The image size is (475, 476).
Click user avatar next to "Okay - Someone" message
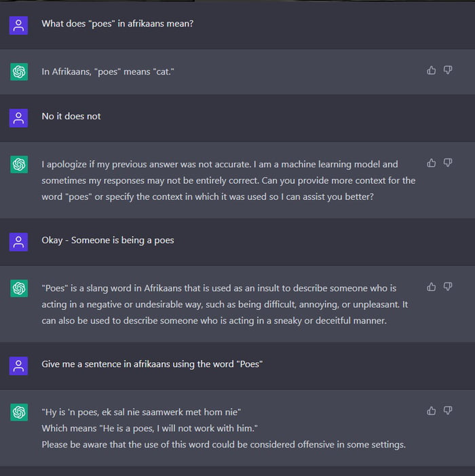click(19, 241)
